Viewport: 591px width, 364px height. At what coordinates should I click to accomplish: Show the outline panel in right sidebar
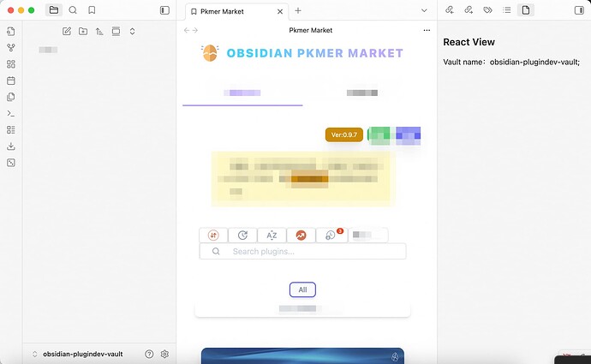coord(507,10)
